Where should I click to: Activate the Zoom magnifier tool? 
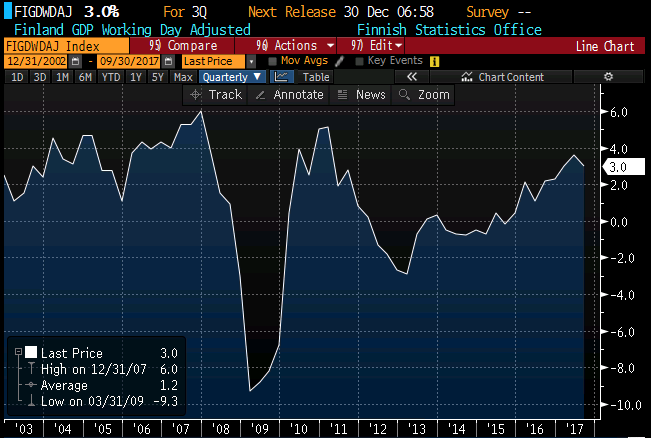425,94
